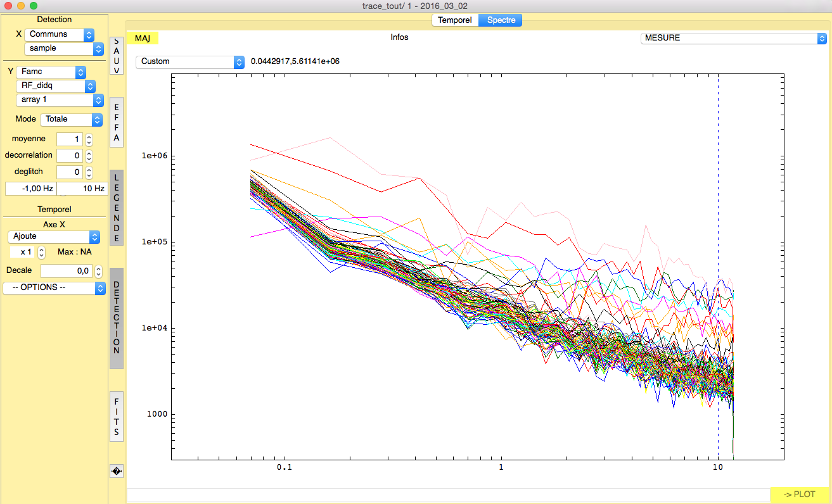Screen dimensions: 832x504
Task: Click the -> PLOT button
Action: click(x=799, y=494)
